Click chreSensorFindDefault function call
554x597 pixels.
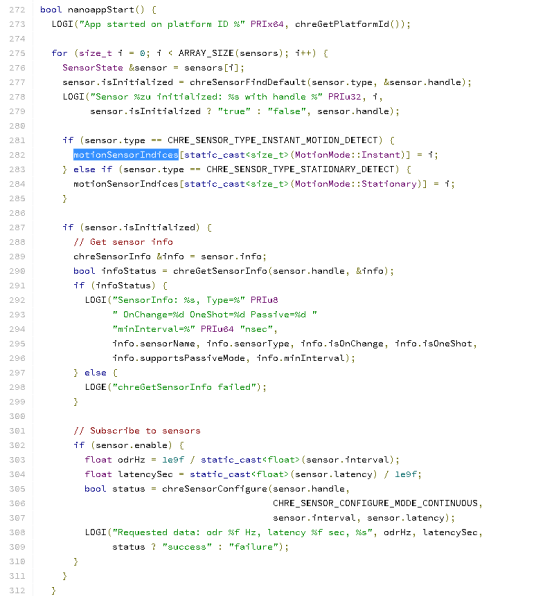pos(248,82)
